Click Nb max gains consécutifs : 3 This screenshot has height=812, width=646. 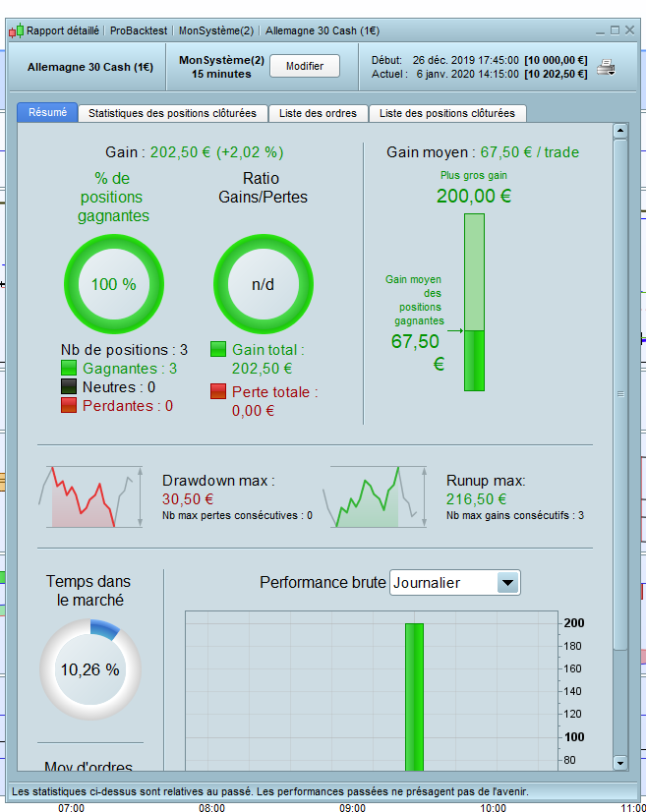(515, 515)
